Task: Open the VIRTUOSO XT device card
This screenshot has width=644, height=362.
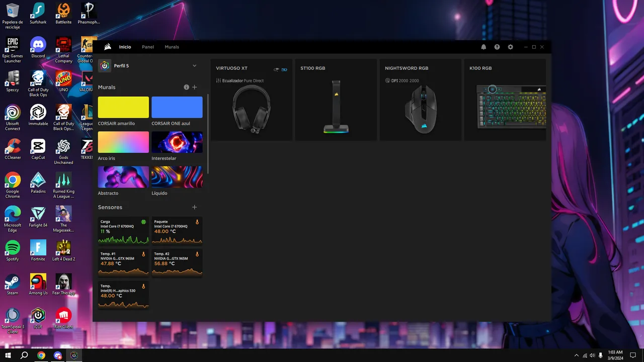Action: click(252, 100)
